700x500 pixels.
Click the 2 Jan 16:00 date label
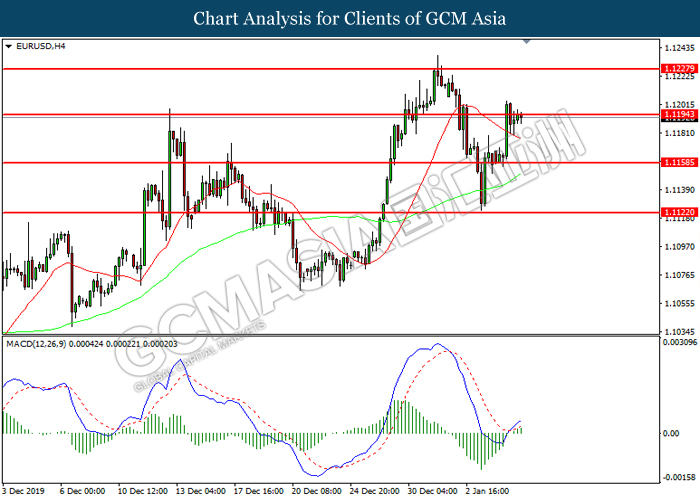point(490,491)
